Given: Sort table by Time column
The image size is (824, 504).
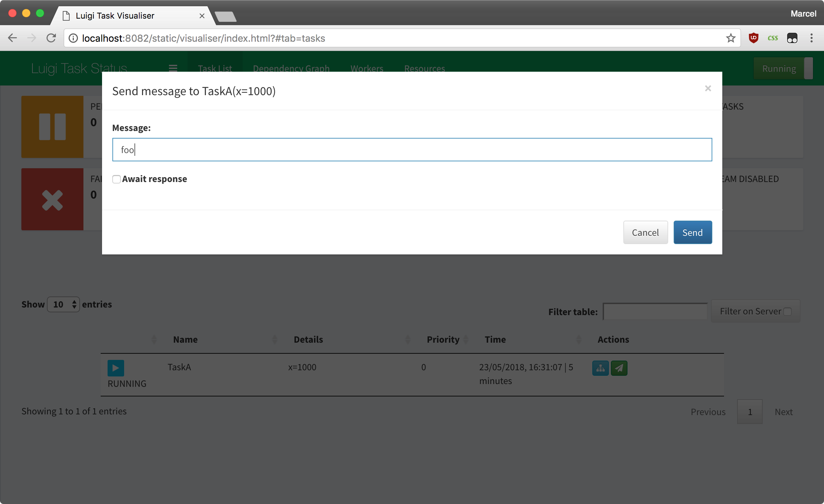Looking at the screenshot, I should (495, 340).
